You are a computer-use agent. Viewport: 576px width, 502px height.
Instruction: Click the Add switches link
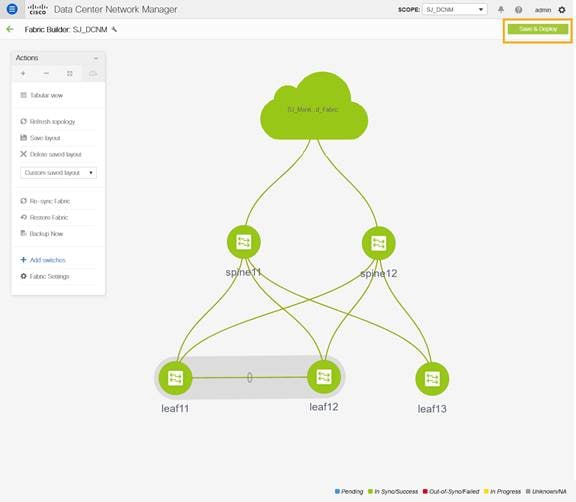point(43,260)
